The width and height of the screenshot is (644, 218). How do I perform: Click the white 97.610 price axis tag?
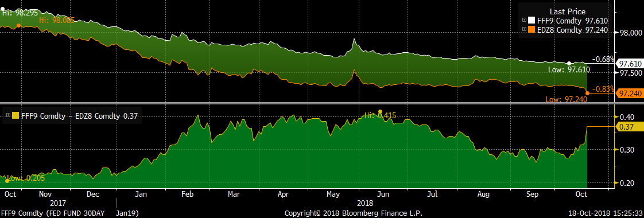click(x=629, y=64)
